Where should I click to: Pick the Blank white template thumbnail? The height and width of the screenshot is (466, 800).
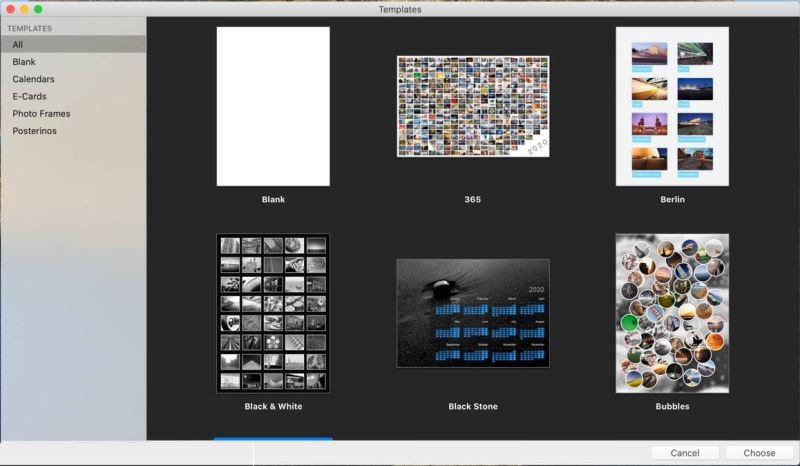click(273, 106)
